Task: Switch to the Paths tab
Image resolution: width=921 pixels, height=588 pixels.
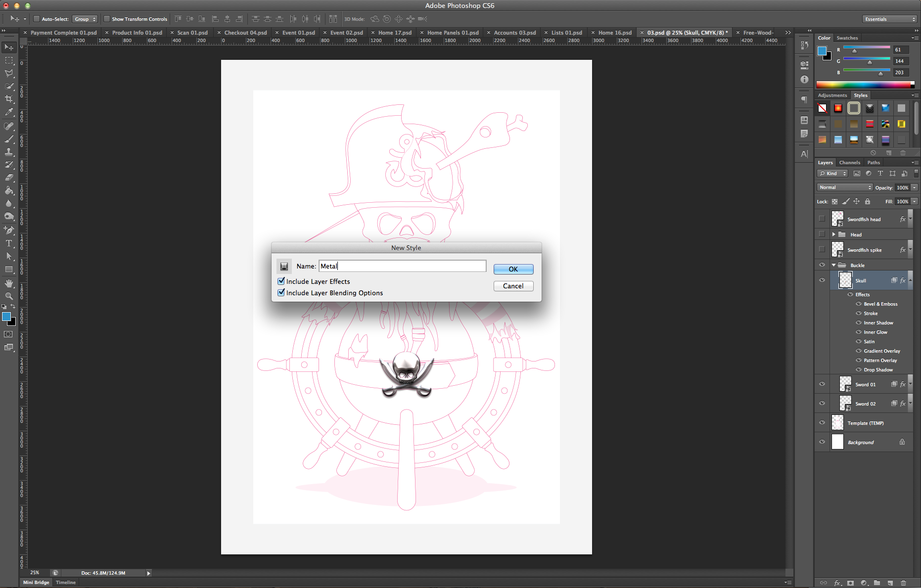Action: (874, 163)
